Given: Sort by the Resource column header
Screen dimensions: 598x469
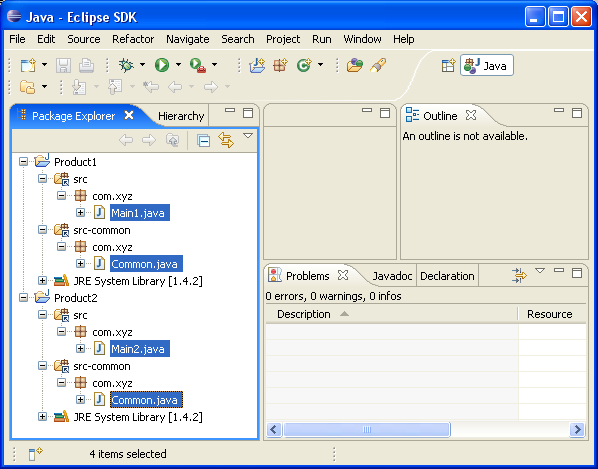Looking at the screenshot, I should point(552,314).
